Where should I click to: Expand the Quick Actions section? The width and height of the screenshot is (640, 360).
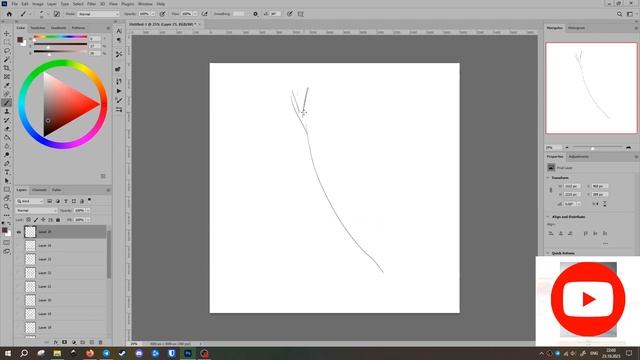pyautogui.click(x=548, y=253)
